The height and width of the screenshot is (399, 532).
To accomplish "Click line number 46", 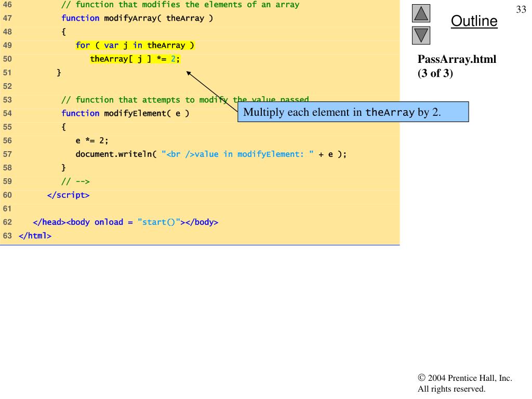I will pos(7,5).
